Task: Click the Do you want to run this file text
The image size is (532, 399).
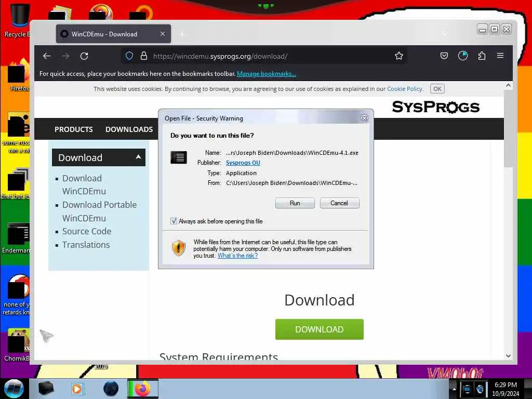Action: click(212, 136)
